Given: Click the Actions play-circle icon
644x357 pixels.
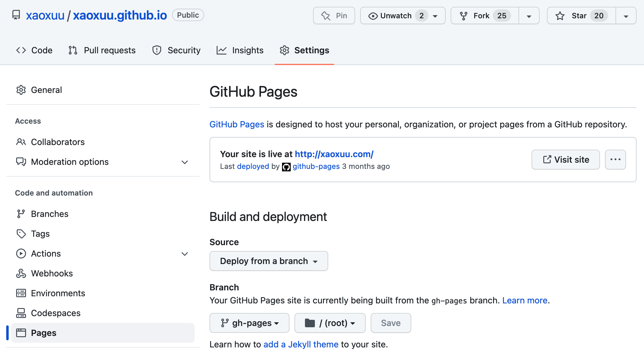Looking at the screenshot, I should point(21,253).
